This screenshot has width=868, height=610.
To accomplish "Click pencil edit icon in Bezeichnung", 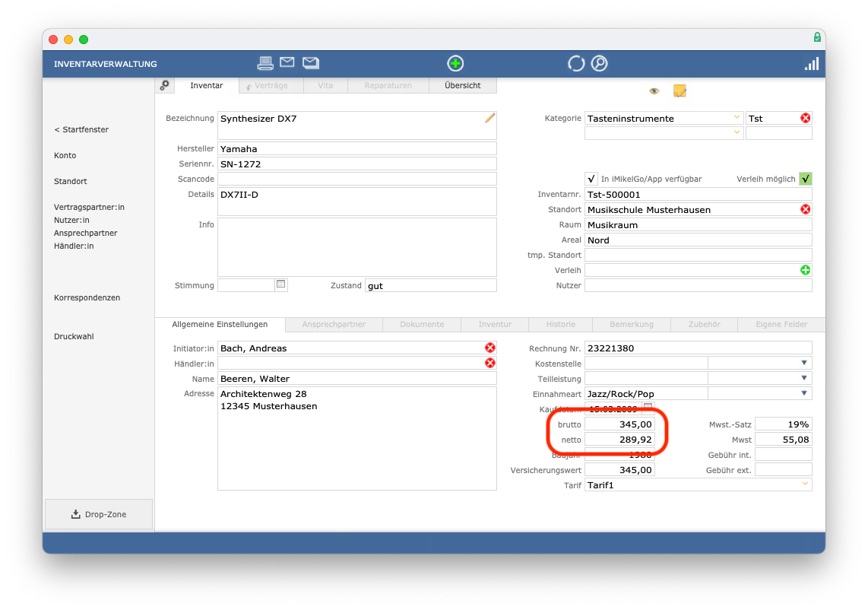I will point(490,118).
